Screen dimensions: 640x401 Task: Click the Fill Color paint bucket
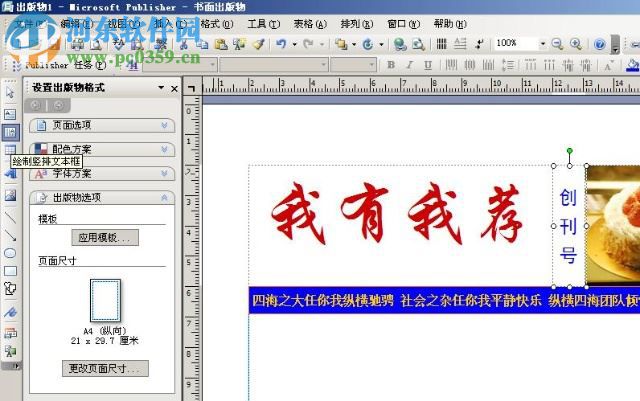pos(633,65)
